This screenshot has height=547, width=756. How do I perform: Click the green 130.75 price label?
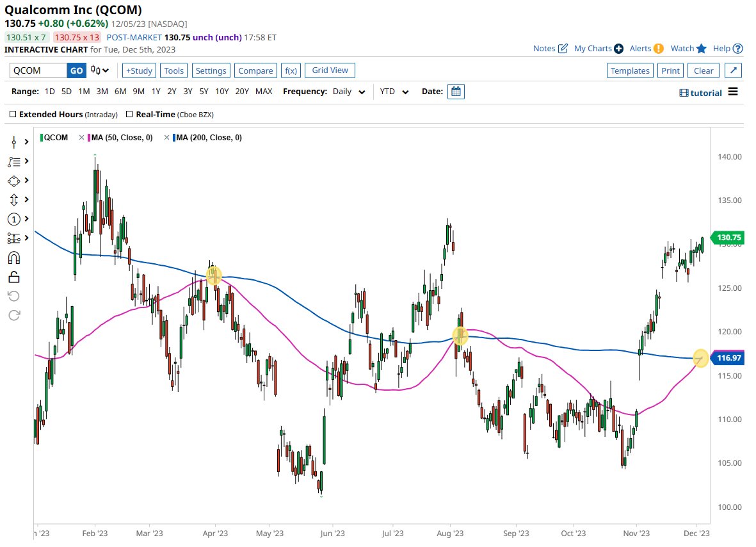coord(727,238)
